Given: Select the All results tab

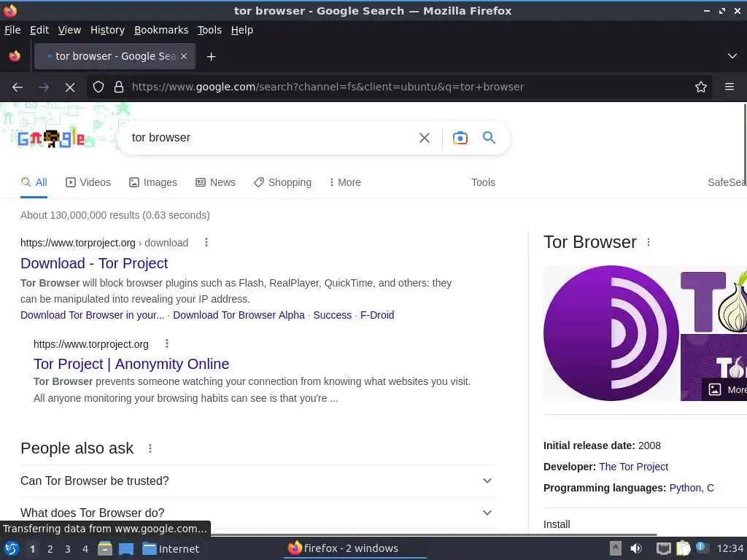Looking at the screenshot, I should 34,182.
